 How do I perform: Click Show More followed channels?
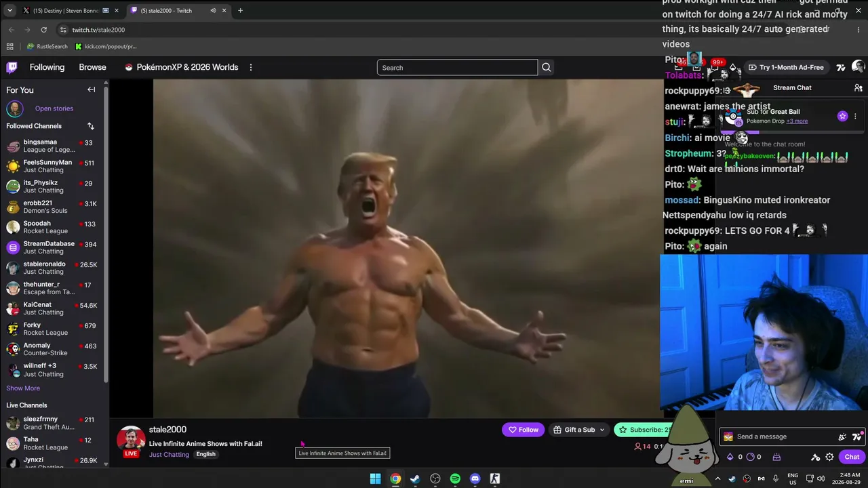pos(23,388)
